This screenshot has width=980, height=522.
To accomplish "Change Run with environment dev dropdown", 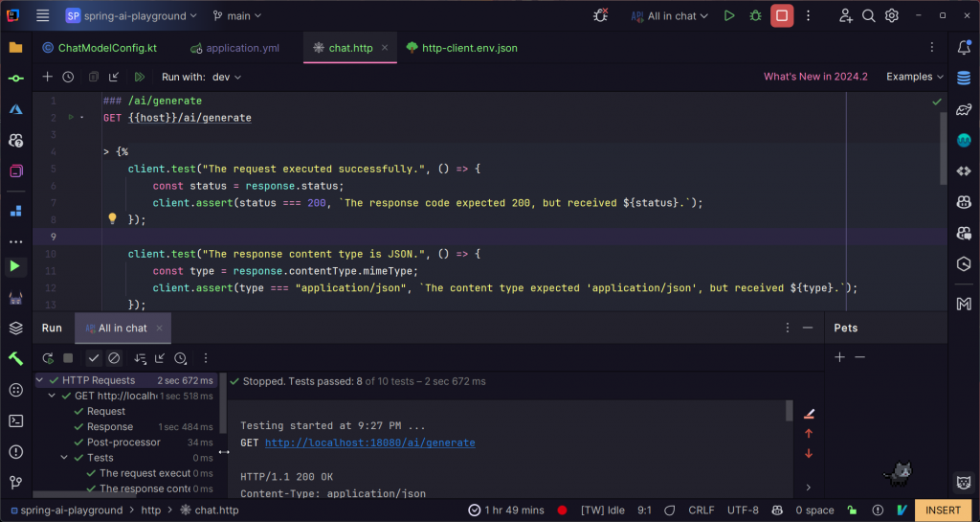I will click(x=227, y=77).
